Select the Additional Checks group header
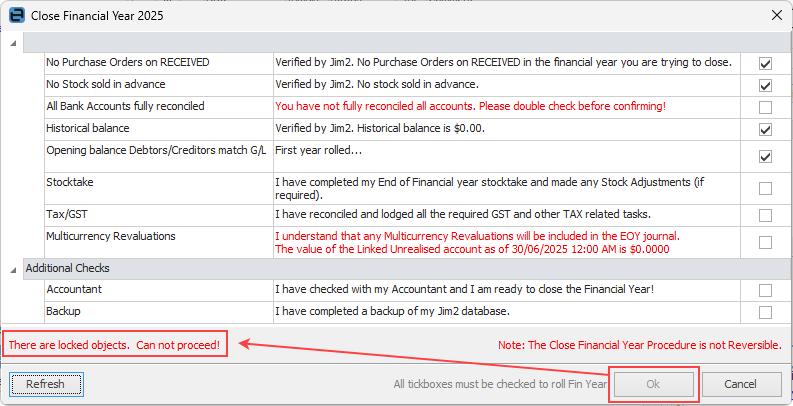 [407, 268]
